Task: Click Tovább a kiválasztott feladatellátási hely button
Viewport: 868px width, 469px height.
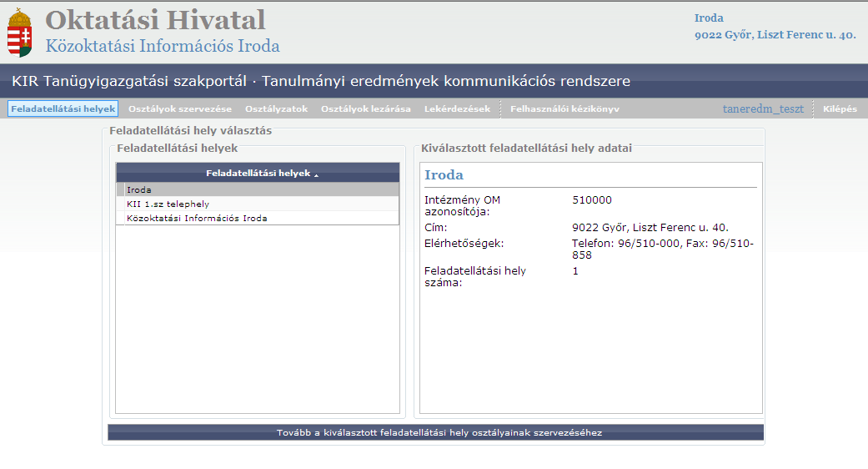Action: (x=435, y=432)
